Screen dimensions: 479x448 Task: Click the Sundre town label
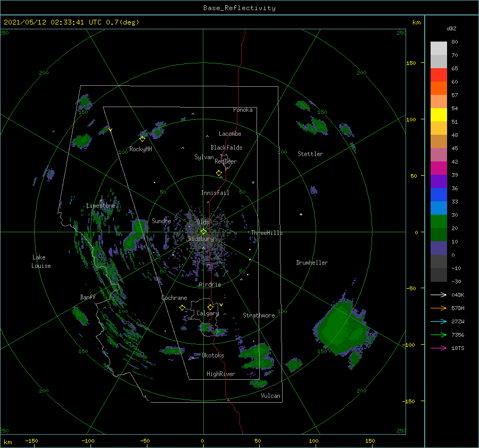click(161, 221)
